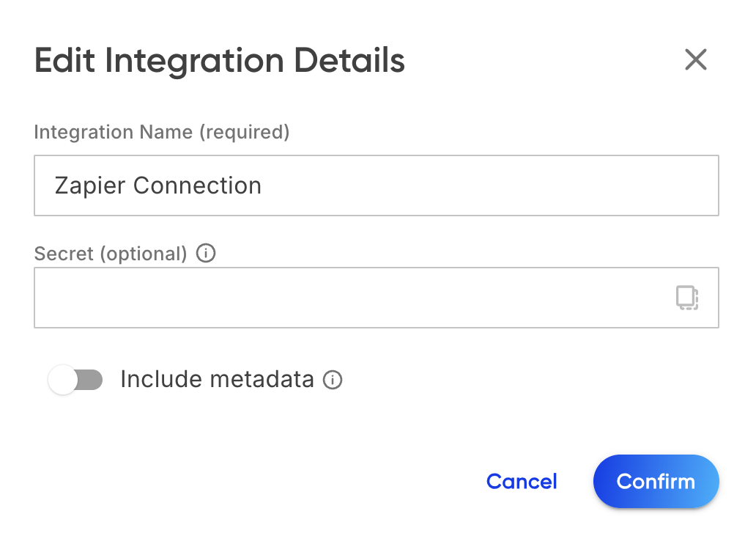Confirm the integration details

tap(656, 481)
